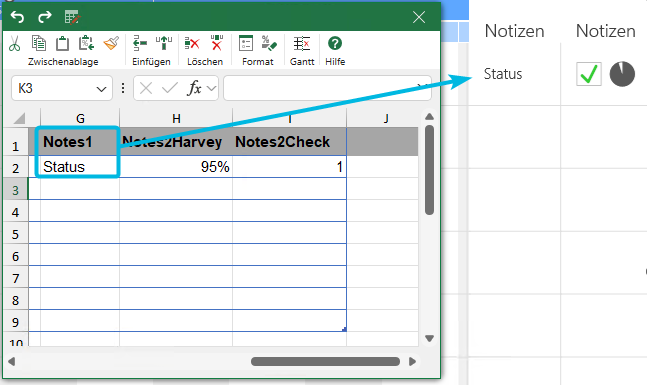This screenshot has width=647, height=385.
Task: Click the Harvey ball progress indicator
Action: (x=622, y=74)
